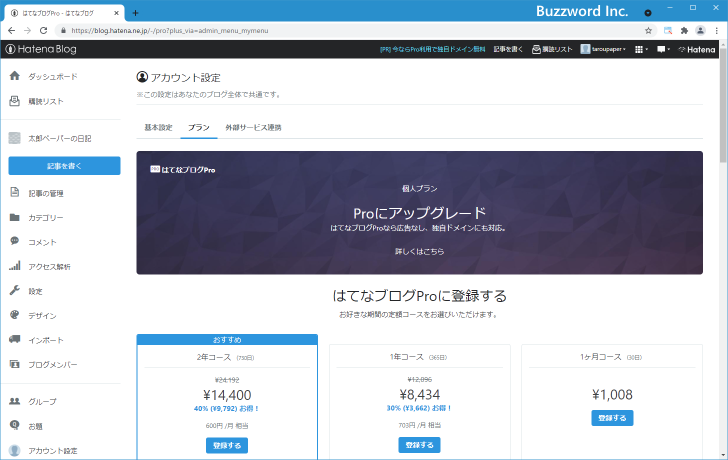Open 購読リスト in the top header
728x460 pixels.
(552, 49)
